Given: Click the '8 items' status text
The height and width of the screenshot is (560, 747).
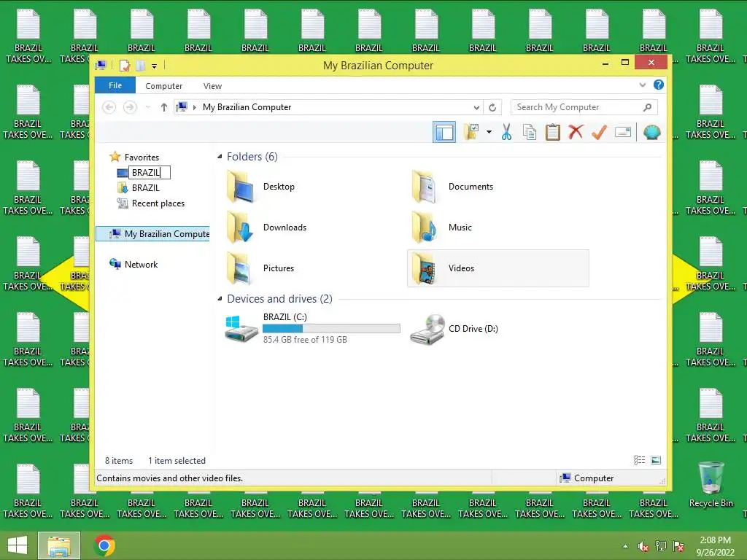Looking at the screenshot, I should point(119,461).
